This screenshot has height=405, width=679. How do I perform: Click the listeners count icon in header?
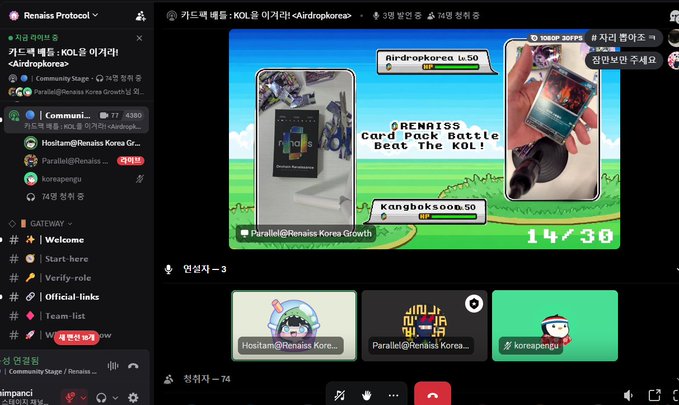(x=431, y=16)
